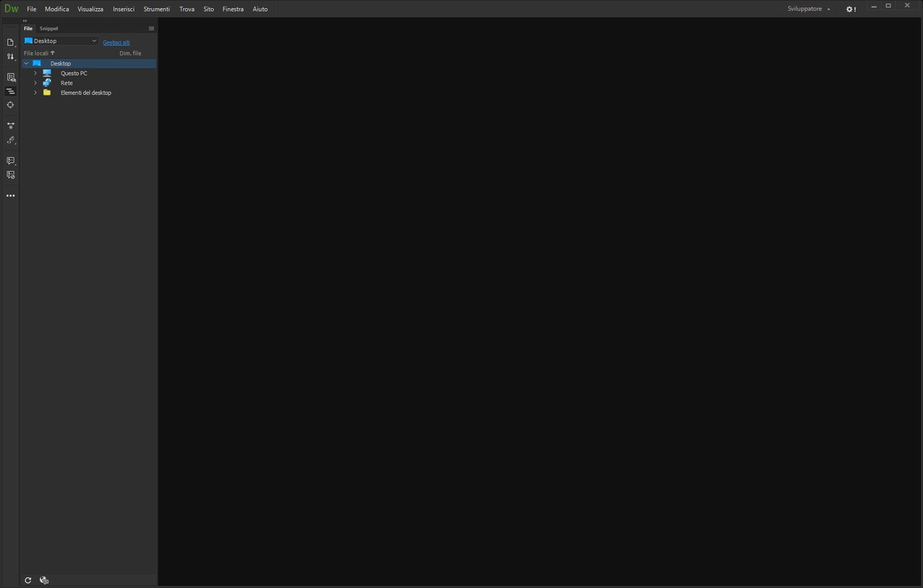Click the Dreamweaver Dw logo

[x=11, y=9]
